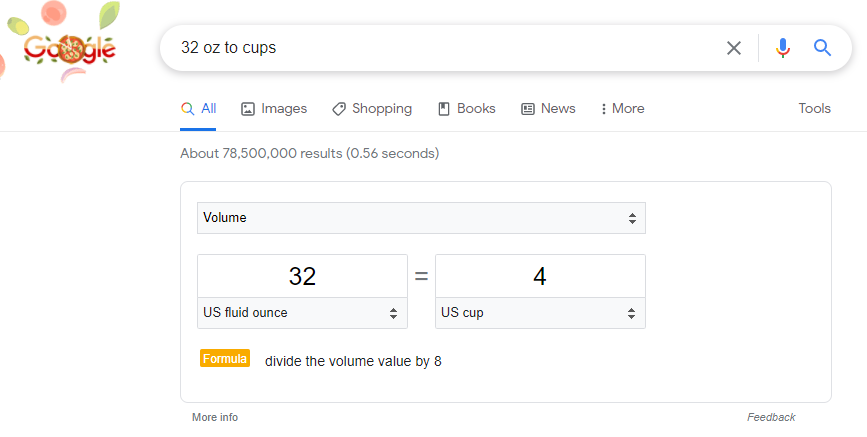Click the Shopping tag icon
Image resolution: width=867 pixels, height=437 pixels.
point(339,109)
